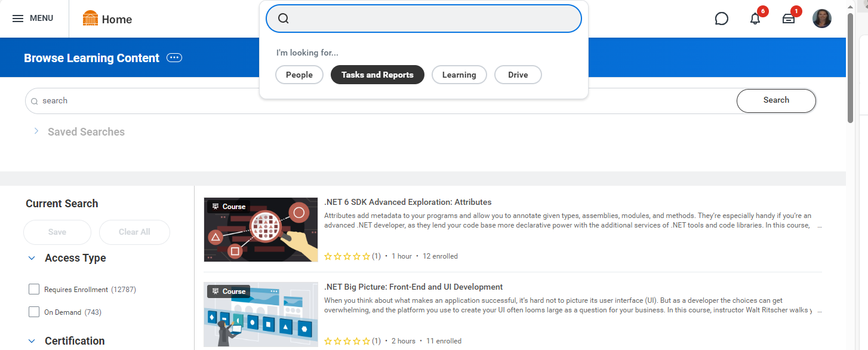Viewport: 868px width, 350px height.
Task: Click the "11 enrolled" text
Action: [x=444, y=341]
